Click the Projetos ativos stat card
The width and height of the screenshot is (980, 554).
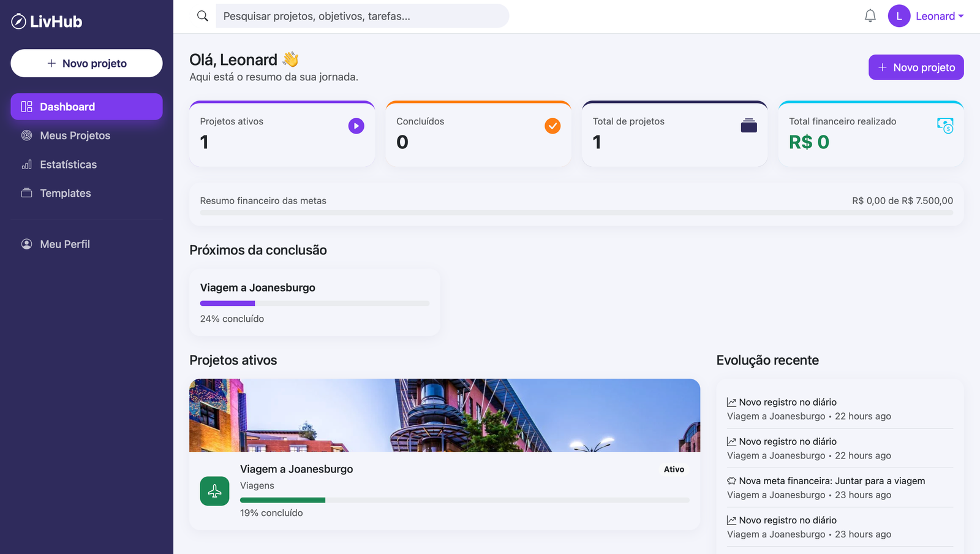click(282, 134)
